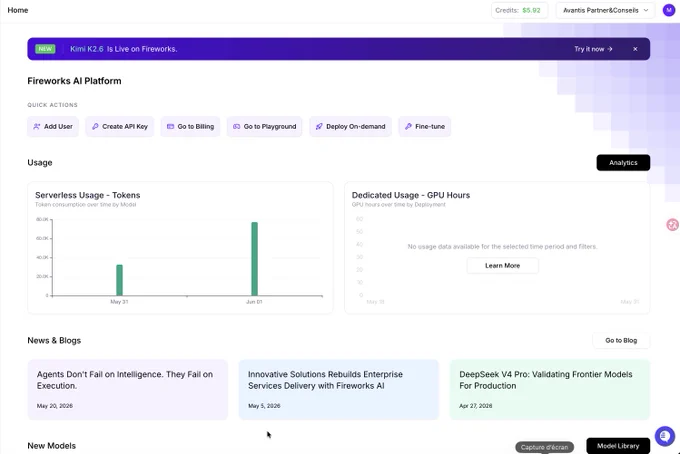680x454 pixels.
Task: Click the Create API Key key icon
Action: (95, 127)
